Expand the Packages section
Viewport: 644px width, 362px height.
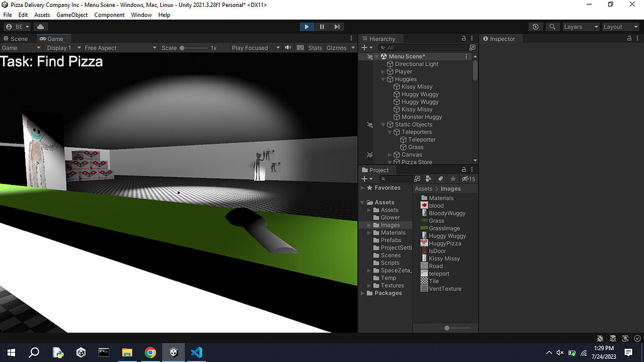[x=363, y=293]
